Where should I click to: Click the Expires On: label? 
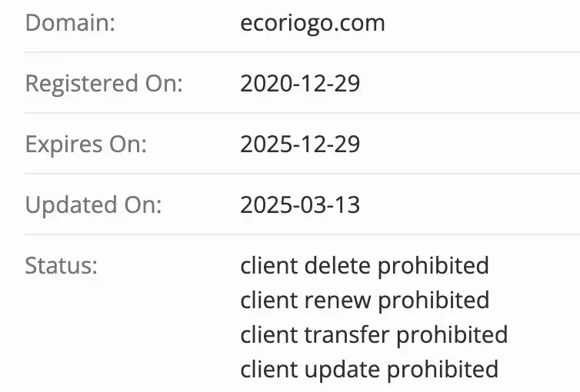(85, 144)
